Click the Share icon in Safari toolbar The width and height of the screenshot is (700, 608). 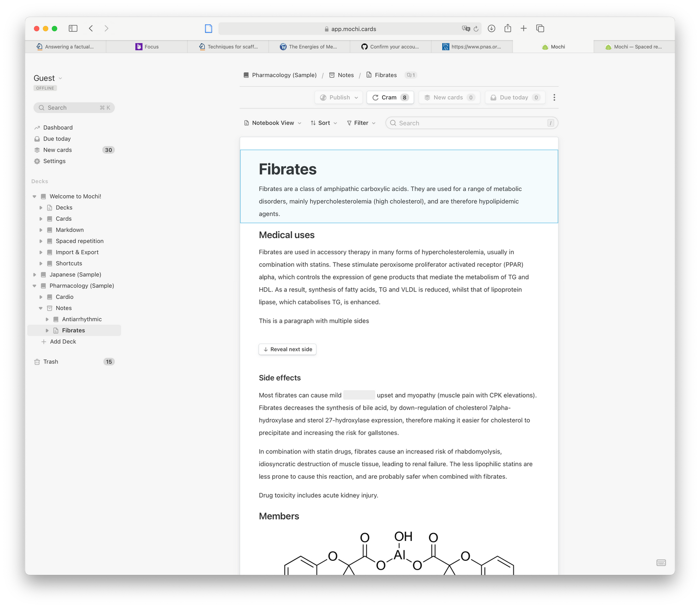point(507,28)
